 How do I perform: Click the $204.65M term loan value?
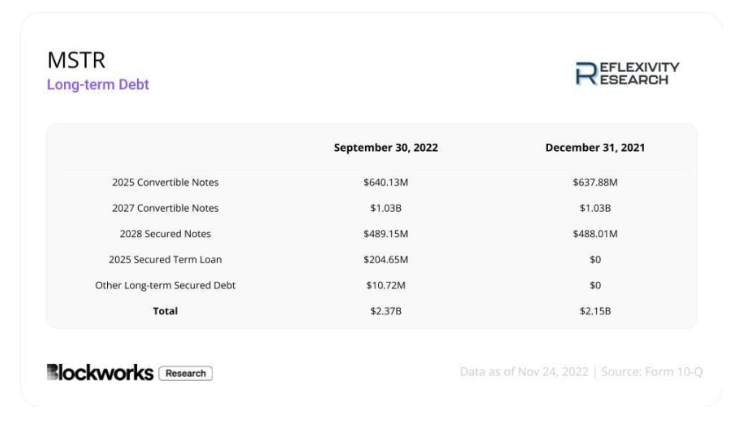point(386,259)
